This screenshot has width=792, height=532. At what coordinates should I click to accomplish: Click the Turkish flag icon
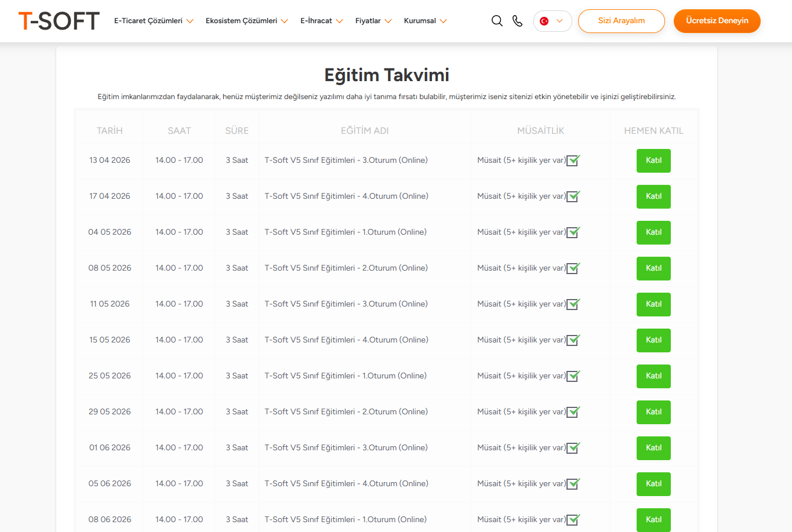(x=544, y=21)
